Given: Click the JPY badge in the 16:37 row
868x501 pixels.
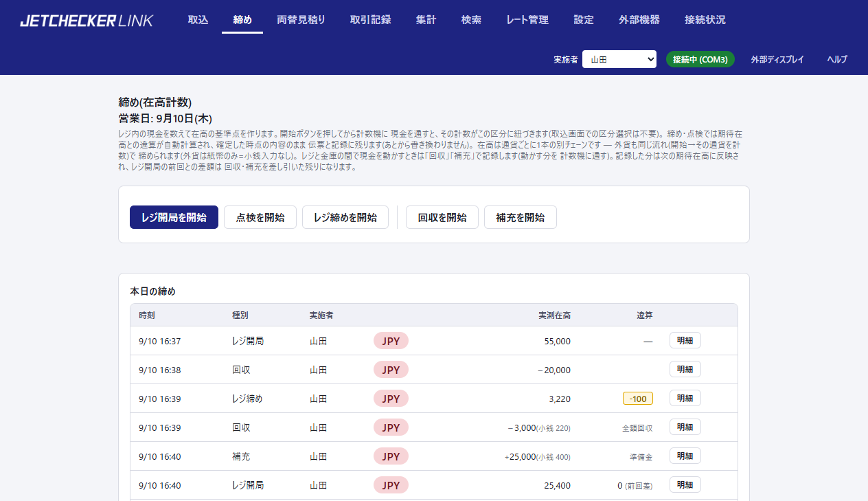Looking at the screenshot, I should (391, 341).
